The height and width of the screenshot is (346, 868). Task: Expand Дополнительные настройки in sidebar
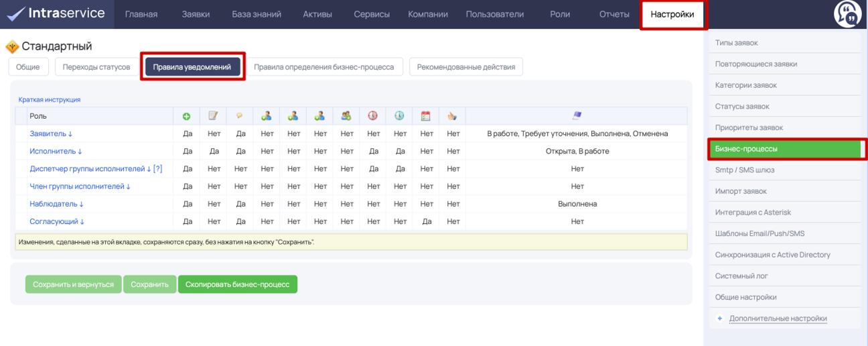pos(778,319)
